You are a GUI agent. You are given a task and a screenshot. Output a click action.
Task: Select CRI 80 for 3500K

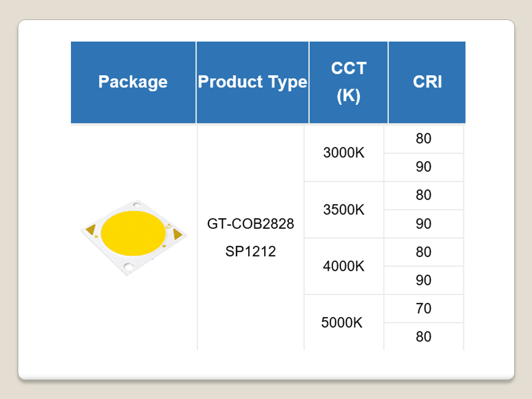tap(423, 196)
